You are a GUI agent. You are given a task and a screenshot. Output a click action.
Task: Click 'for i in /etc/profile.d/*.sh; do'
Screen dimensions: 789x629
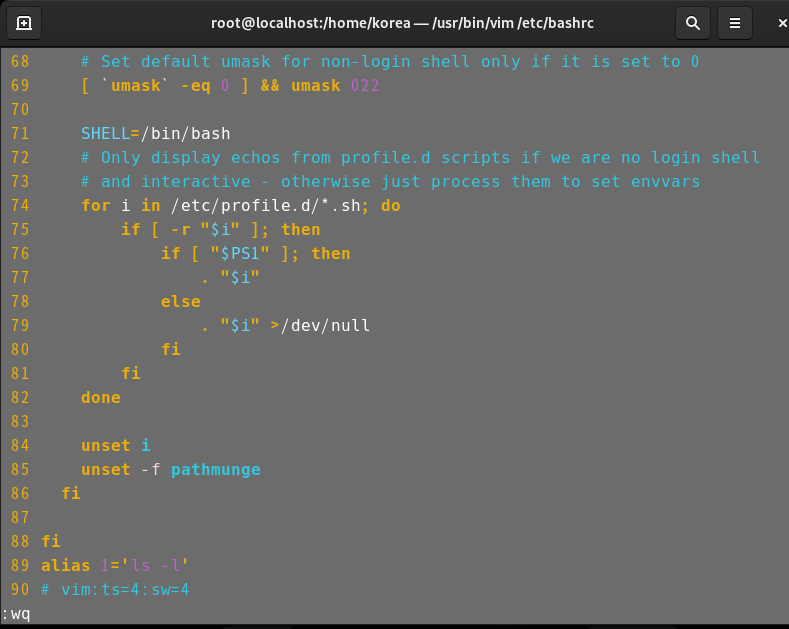click(x=241, y=205)
